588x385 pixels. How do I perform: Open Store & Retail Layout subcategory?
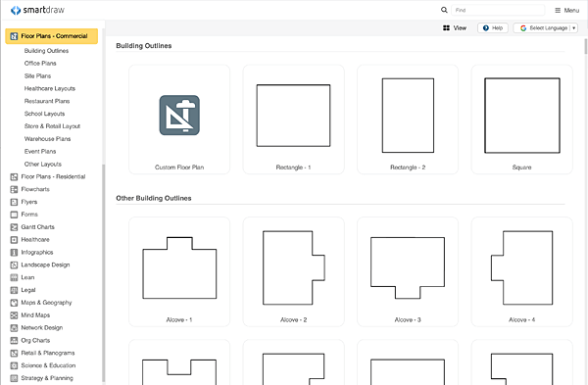pos(52,126)
